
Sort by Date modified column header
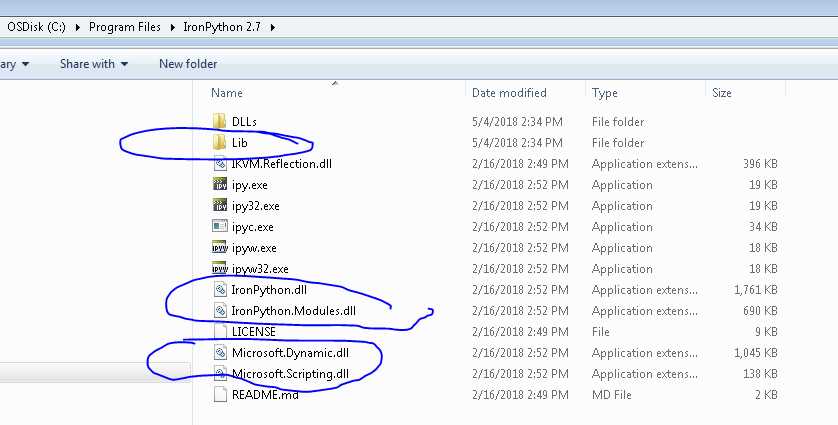pyautogui.click(x=509, y=92)
